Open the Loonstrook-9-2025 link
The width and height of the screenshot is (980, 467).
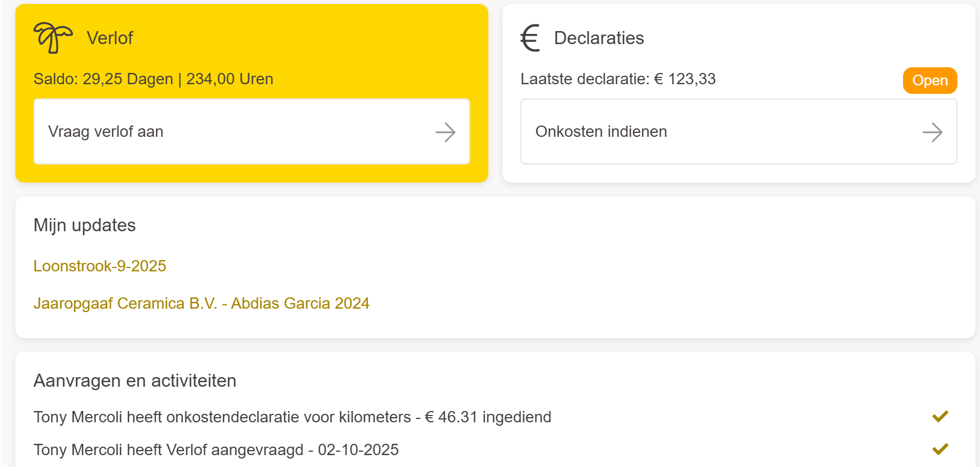pos(100,266)
